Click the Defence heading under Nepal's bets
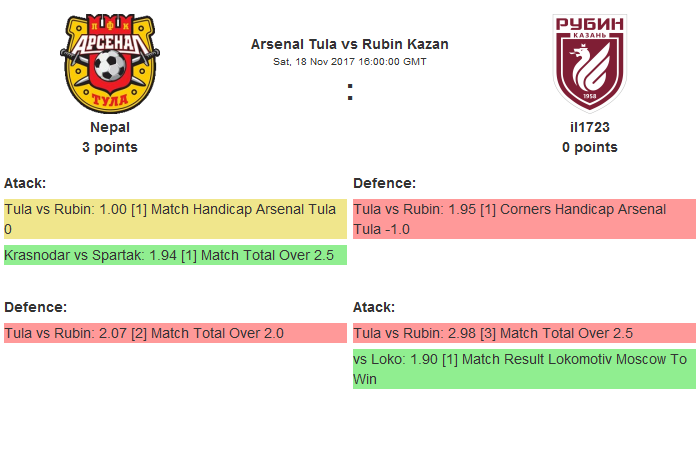The image size is (700, 460). click(35, 307)
